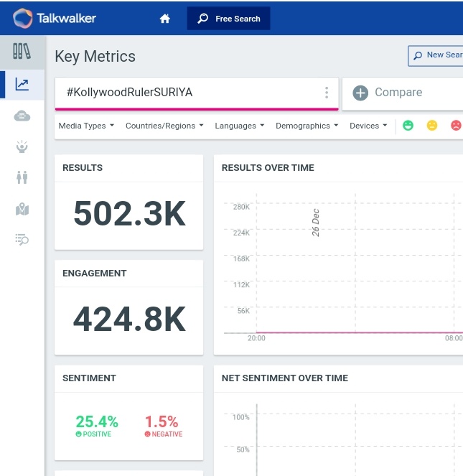Screen dimensions: 463x476
Task: Expand the Countries/Regions dropdown
Action: coord(164,126)
